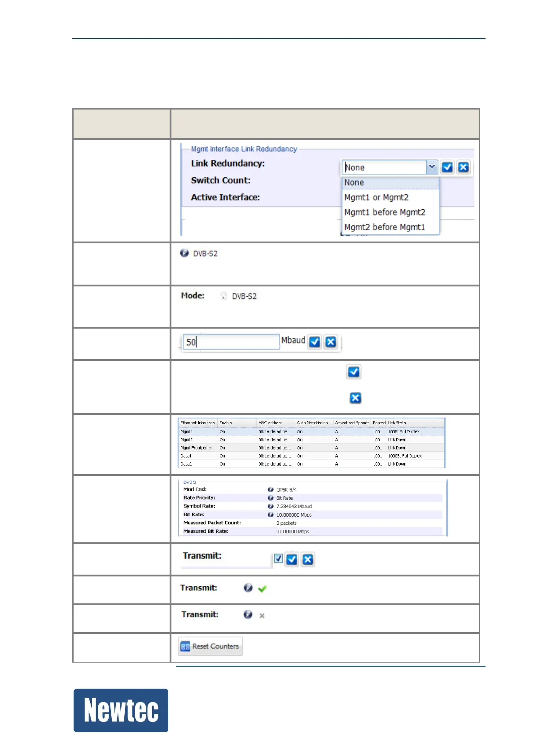Screen dimensions: 534x756
Task: Click info icon next to Rate Priority
Action: [271, 498]
